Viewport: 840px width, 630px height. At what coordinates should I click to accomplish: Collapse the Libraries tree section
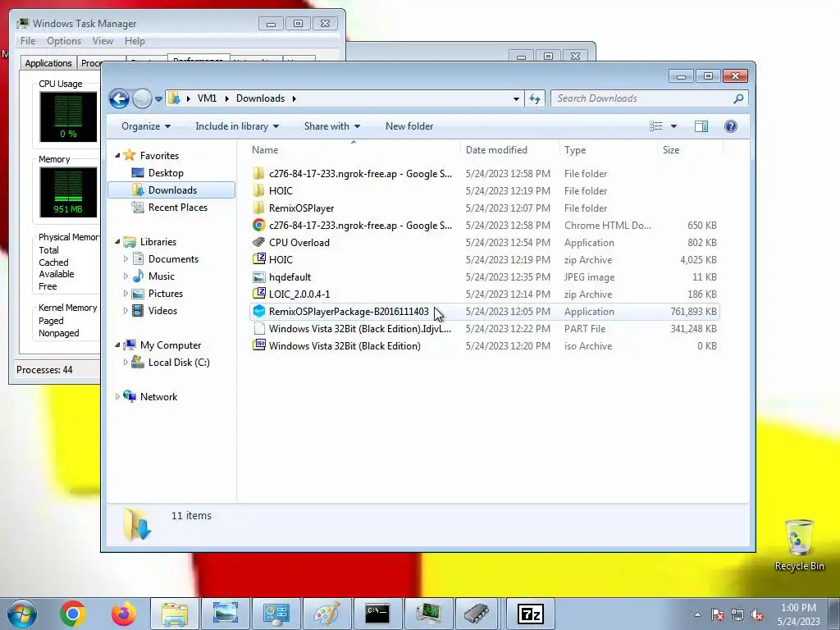tap(118, 242)
